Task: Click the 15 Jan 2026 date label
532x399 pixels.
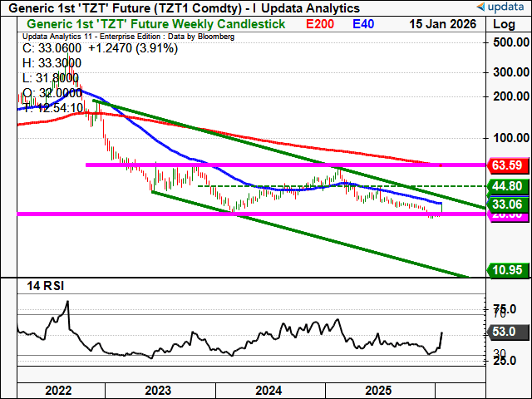Action: (x=441, y=24)
